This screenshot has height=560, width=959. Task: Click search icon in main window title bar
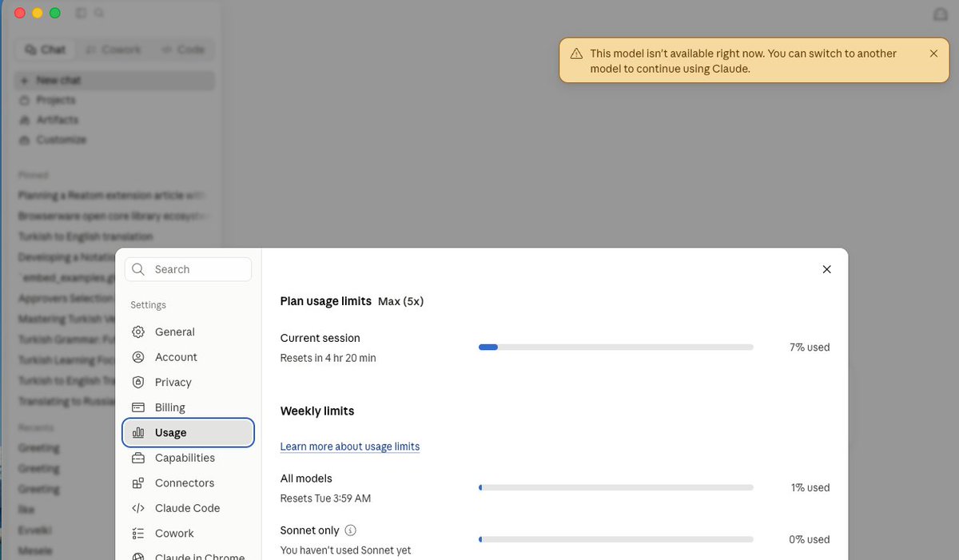99,13
